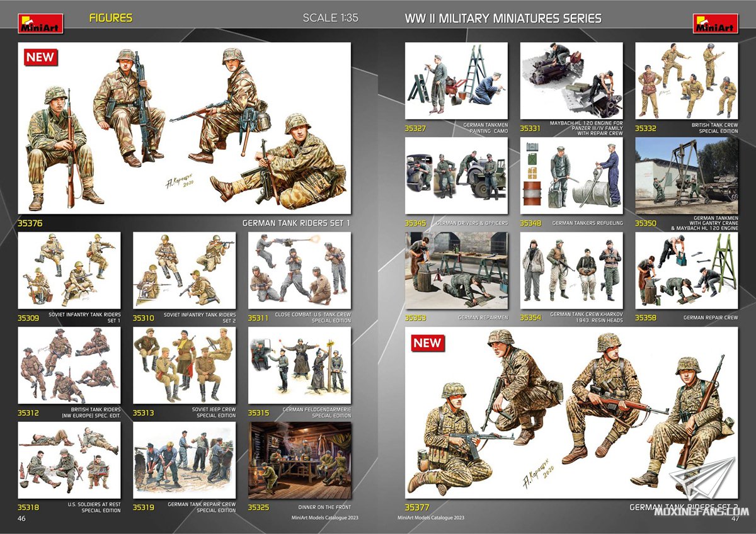
Task: Open the Soviet Jeep Crew image
Action: (x=185, y=365)
